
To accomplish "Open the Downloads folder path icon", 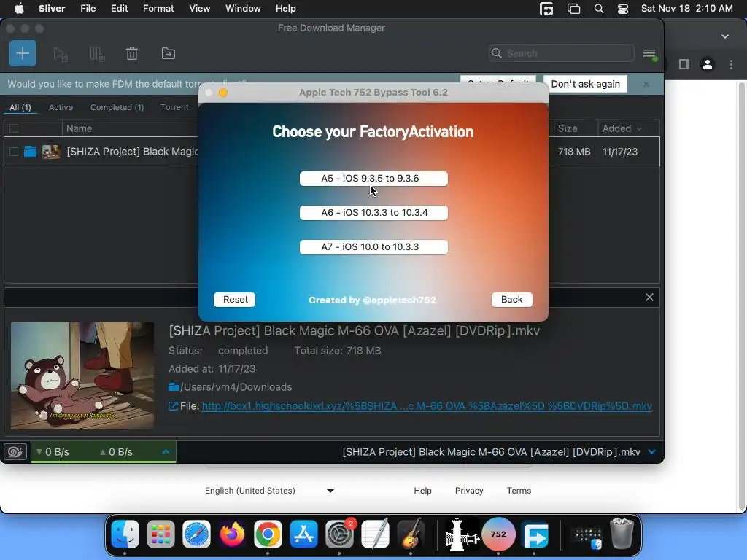I will (174, 386).
